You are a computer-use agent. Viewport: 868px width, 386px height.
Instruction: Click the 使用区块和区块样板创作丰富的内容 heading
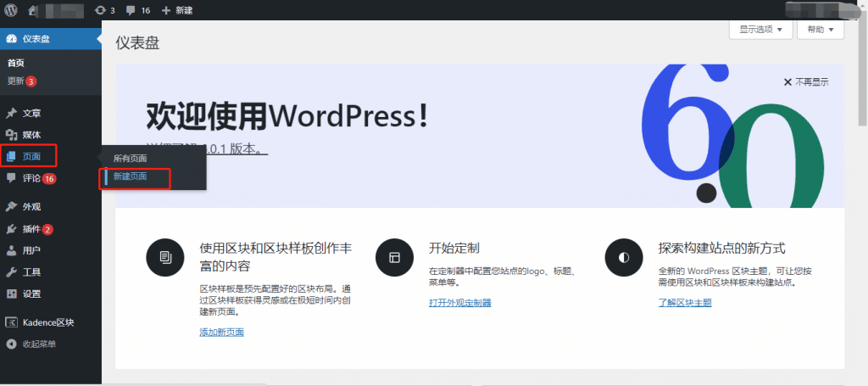pyautogui.click(x=275, y=256)
